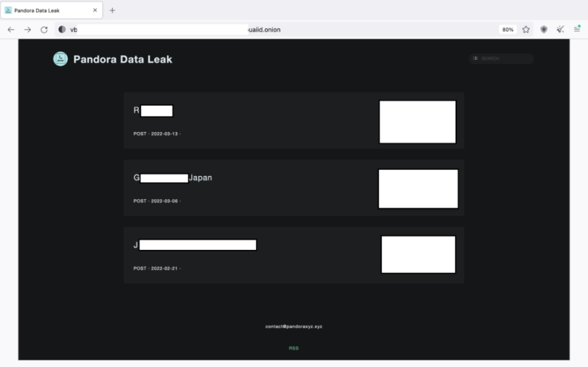Click the contact@pandoraxyz.xyz email link
Image resolution: width=588 pixels, height=367 pixels.
(x=293, y=326)
